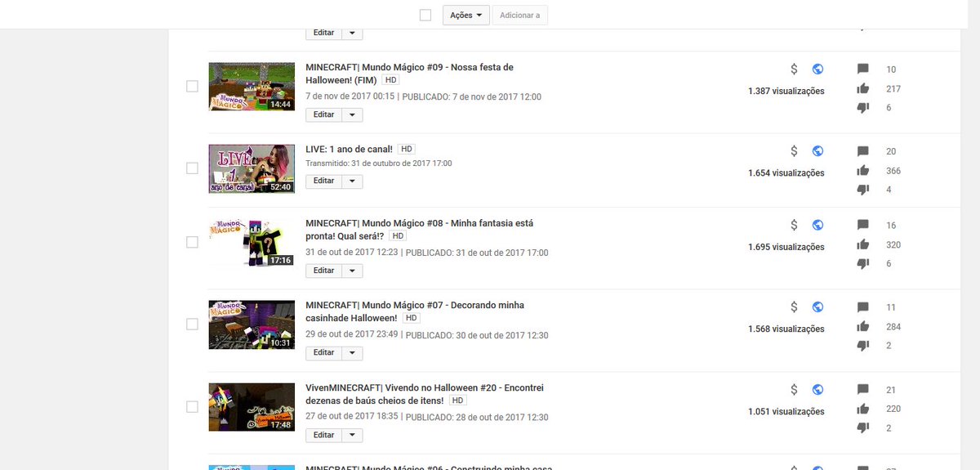
Task: Click thumbs-up icon for Vivendo no Halloween #20
Action: (x=862, y=409)
